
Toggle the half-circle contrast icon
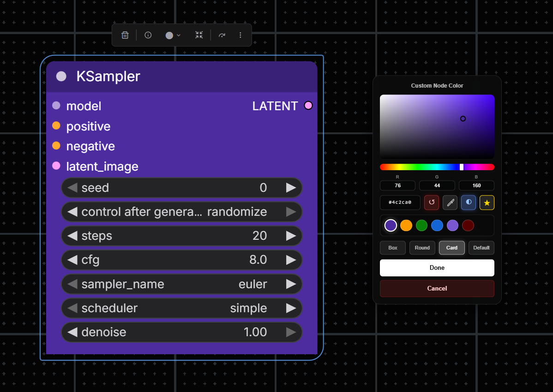pyautogui.click(x=469, y=202)
